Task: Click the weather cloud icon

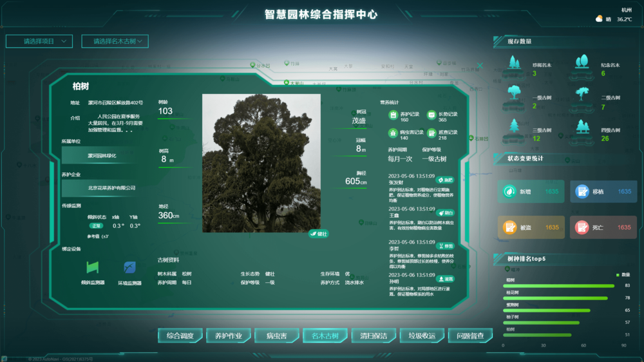Action: (599, 19)
